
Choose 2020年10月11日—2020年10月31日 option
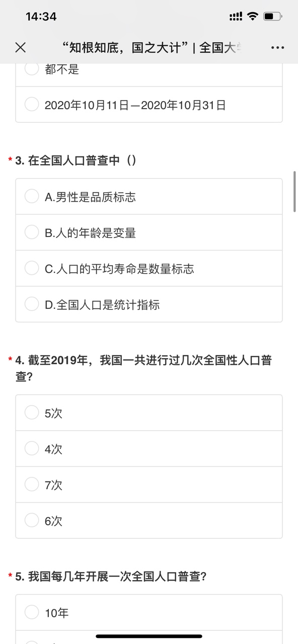click(149, 105)
